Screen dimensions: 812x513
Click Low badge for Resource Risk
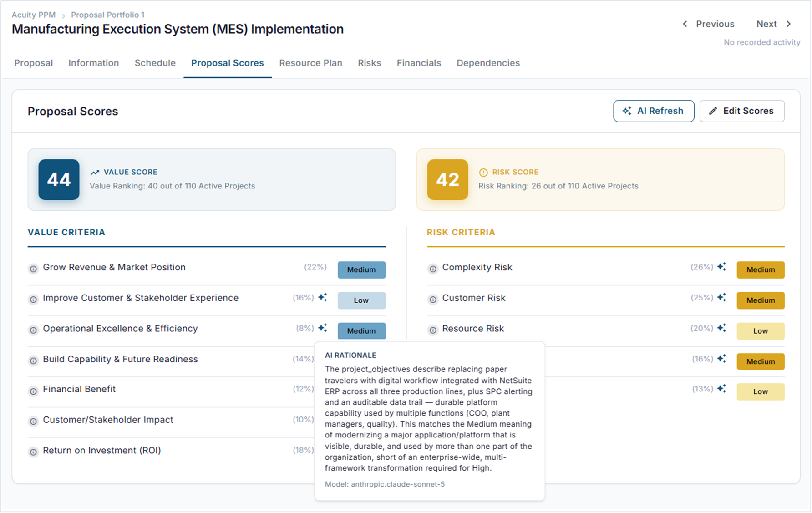pyautogui.click(x=761, y=331)
